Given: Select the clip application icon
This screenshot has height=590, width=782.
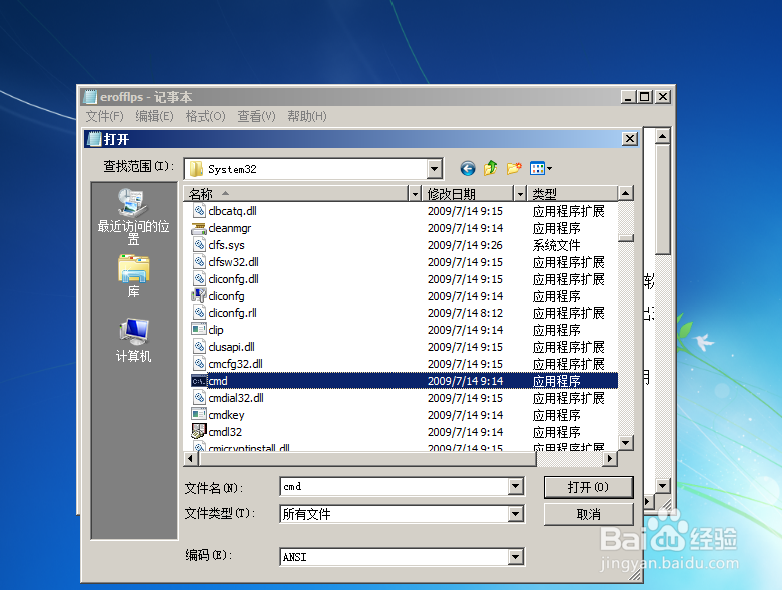Looking at the screenshot, I should point(199,330).
